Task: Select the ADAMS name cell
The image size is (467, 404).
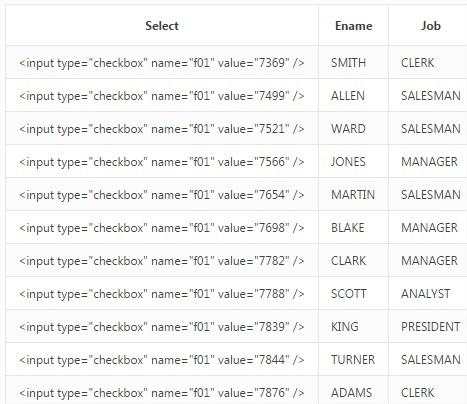Action: coord(351,393)
